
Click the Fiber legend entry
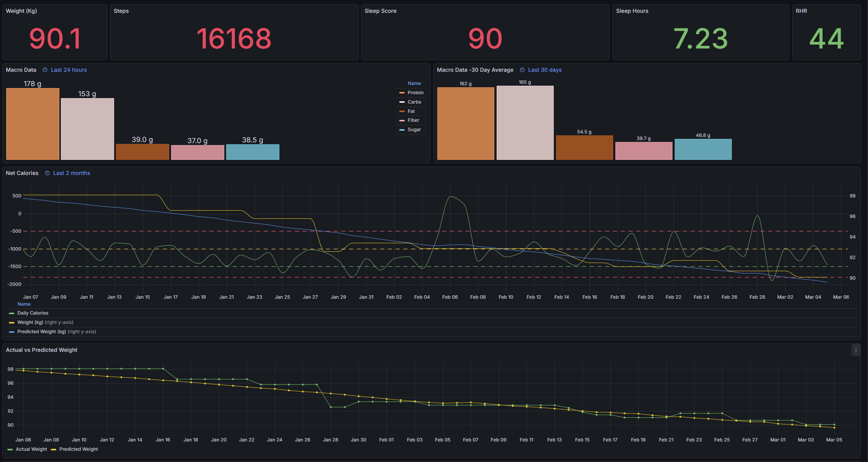point(413,120)
